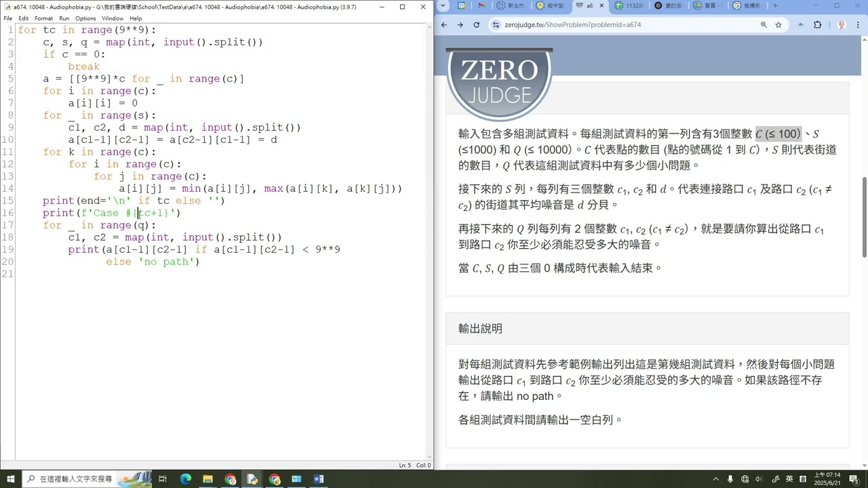Open the zoom magnifier in address bar
868x488 pixels.
click(x=764, y=24)
